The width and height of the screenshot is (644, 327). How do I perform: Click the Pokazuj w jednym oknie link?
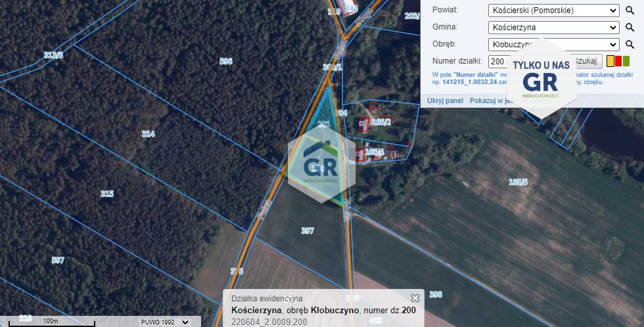[x=509, y=100]
